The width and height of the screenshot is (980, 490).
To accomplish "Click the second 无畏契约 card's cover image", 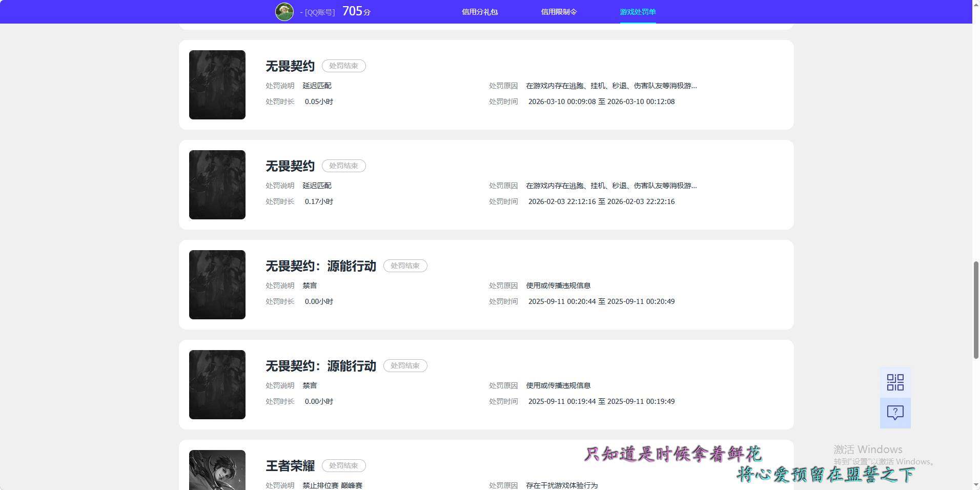I will tap(217, 185).
